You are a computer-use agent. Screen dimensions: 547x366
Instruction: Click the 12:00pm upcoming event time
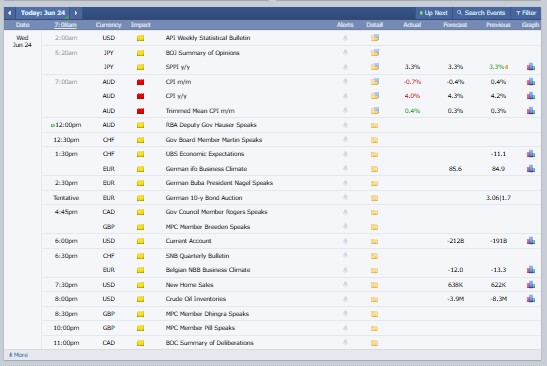(68, 125)
